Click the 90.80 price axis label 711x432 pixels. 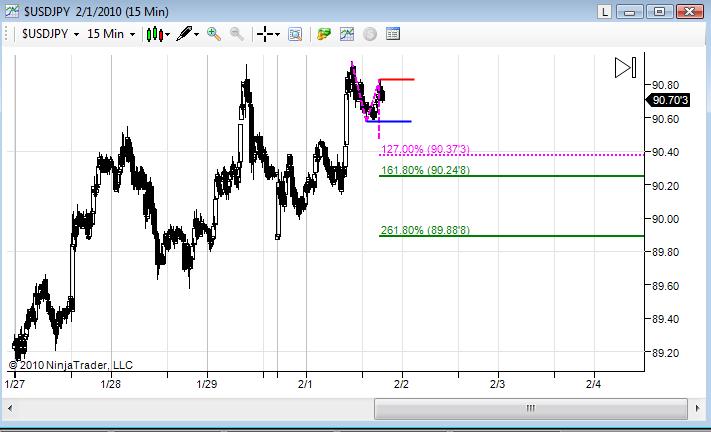coord(665,85)
